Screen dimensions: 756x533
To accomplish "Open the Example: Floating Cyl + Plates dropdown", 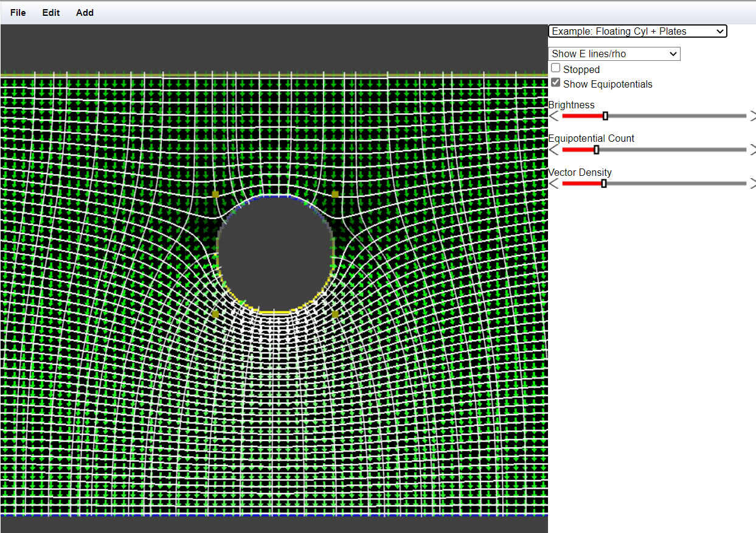I will click(x=637, y=31).
